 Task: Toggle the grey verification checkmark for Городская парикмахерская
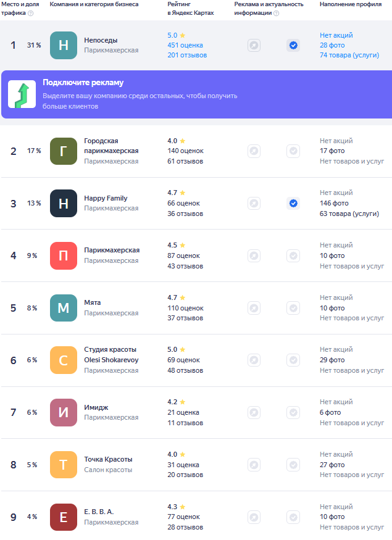293,151
